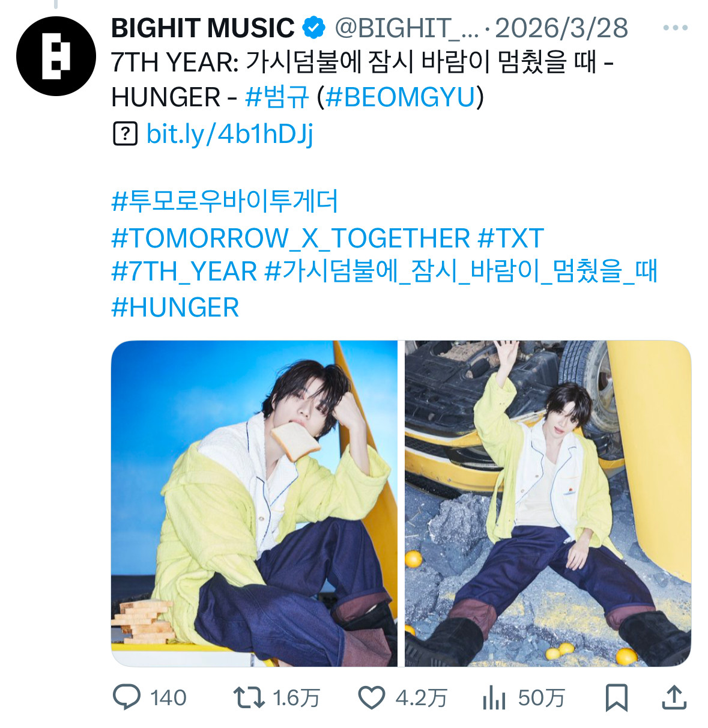Open the #HUNGER hashtag
The width and height of the screenshot is (708, 728).
coord(175,308)
